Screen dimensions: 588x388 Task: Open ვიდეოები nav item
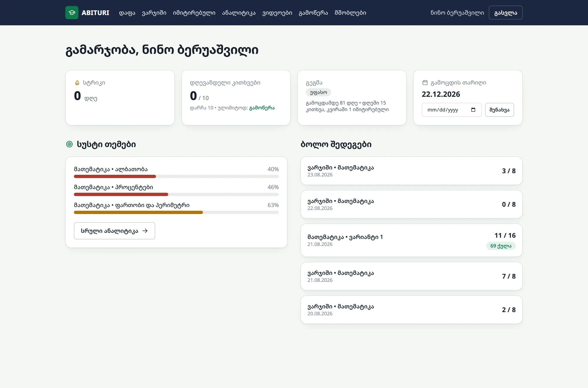pos(277,13)
